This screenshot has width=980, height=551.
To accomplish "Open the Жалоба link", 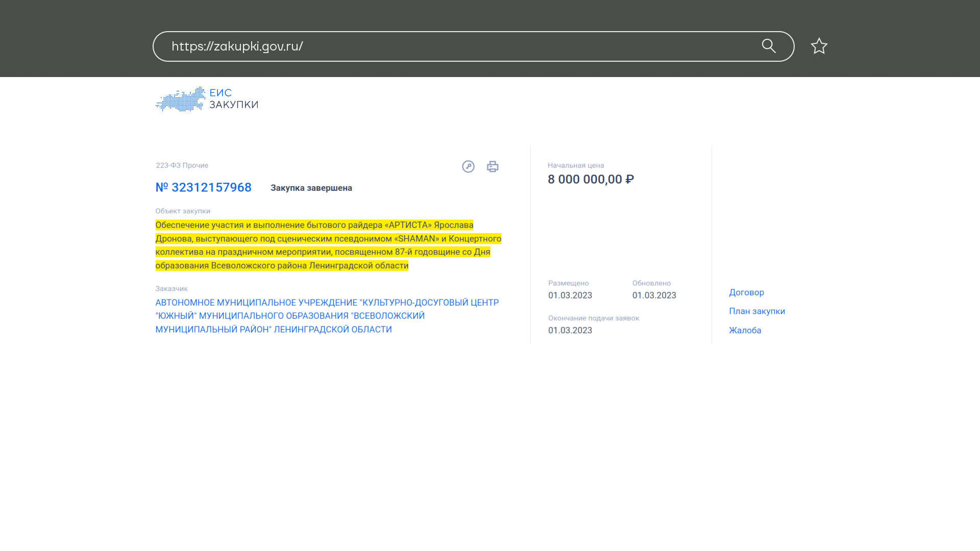I will [x=745, y=330].
